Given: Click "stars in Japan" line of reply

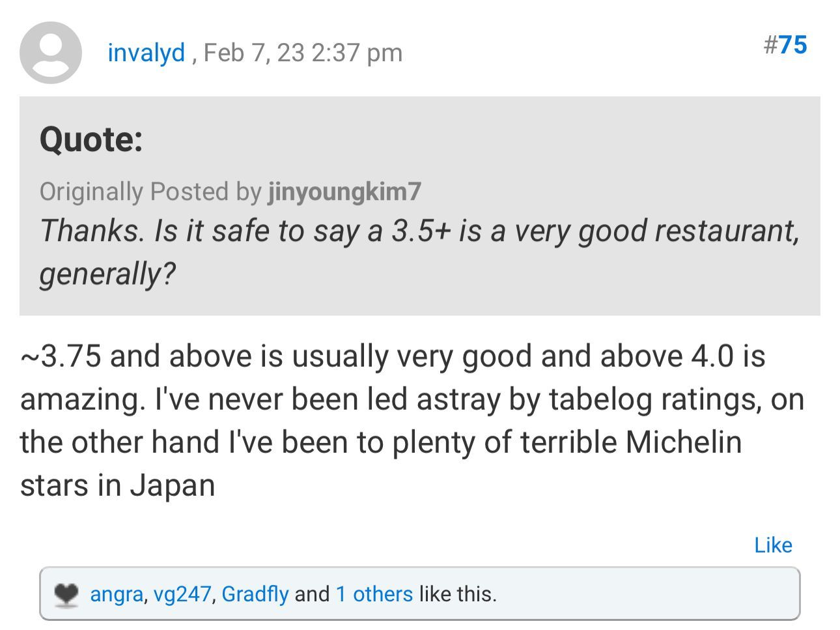Looking at the screenshot, I should (118, 485).
